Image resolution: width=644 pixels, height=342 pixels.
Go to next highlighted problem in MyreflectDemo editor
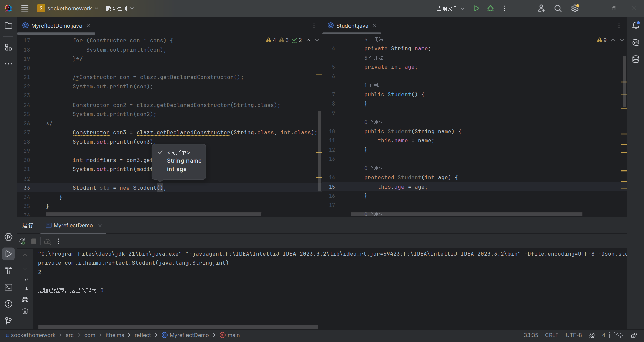[x=317, y=40]
